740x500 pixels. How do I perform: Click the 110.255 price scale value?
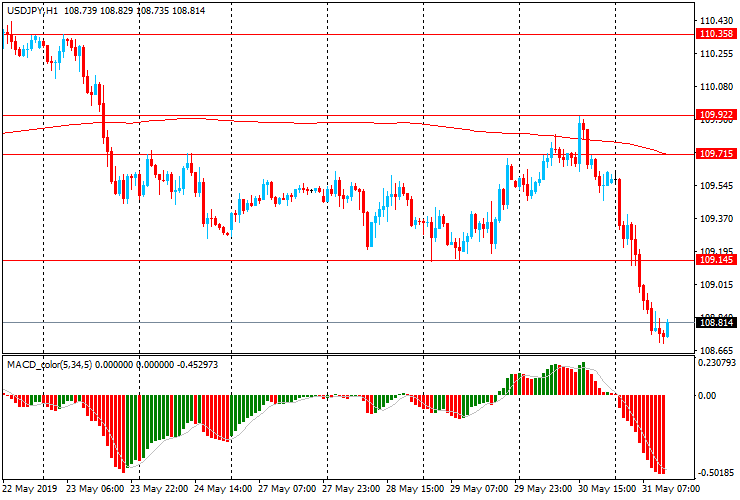click(716, 54)
